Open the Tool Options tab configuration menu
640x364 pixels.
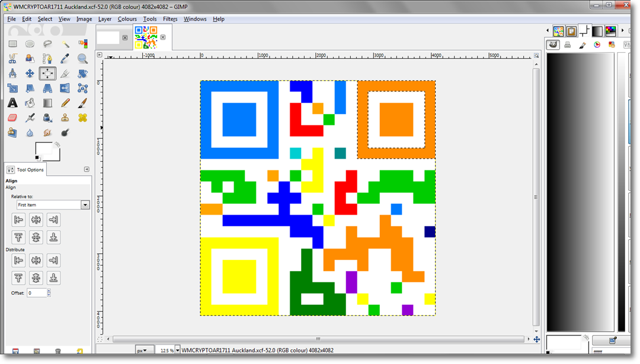(x=87, y=169)
